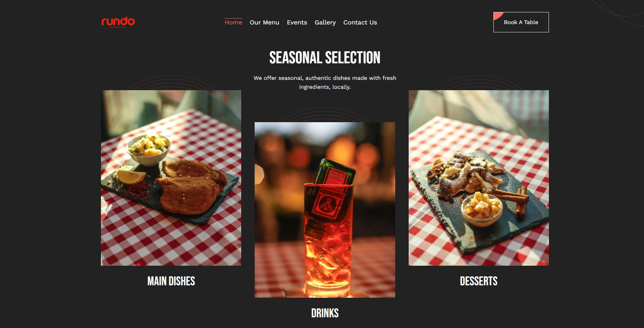Navigate to Gallery
Image resolution: width=644 pixels, height=328 pixels.
click(325, 22)
